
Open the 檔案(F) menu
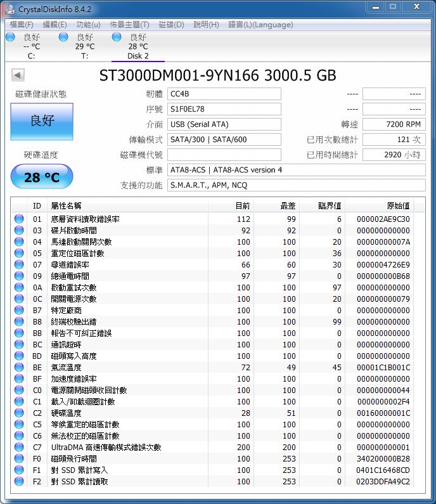pyautogui.click(x=22, y=25)
